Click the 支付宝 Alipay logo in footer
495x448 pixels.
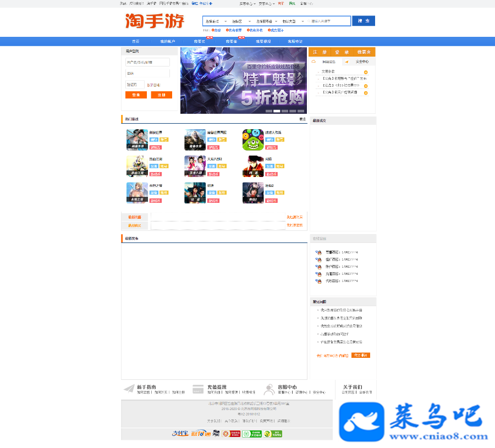pyautogui.click(x=180, y=434)
